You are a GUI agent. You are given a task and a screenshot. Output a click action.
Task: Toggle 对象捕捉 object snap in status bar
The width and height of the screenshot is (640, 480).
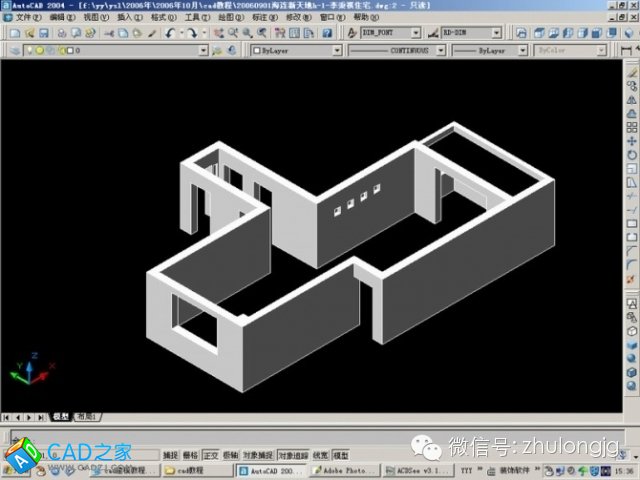[x=258, y=455]
